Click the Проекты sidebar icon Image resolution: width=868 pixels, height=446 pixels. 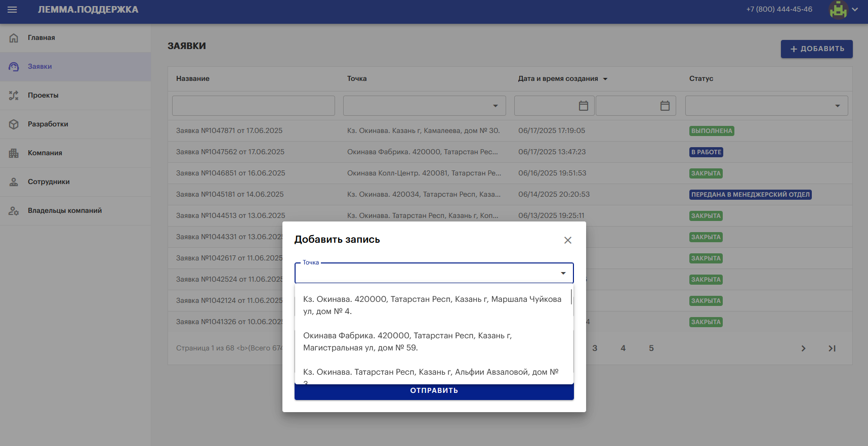[x=14, y=96]
